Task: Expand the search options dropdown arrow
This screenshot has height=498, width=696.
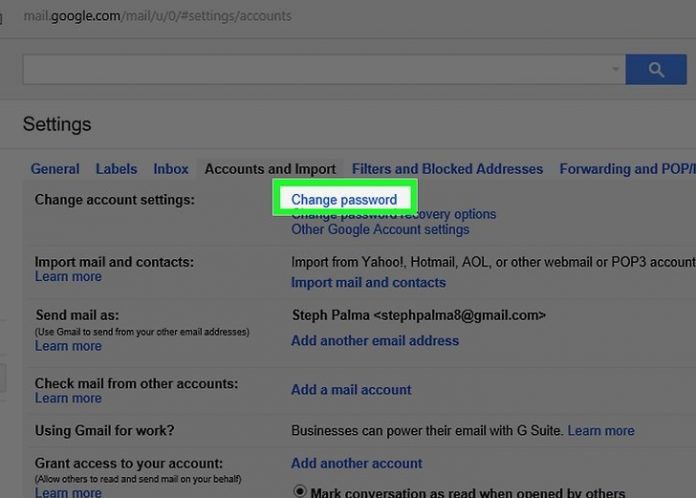Action: (615, 70)
